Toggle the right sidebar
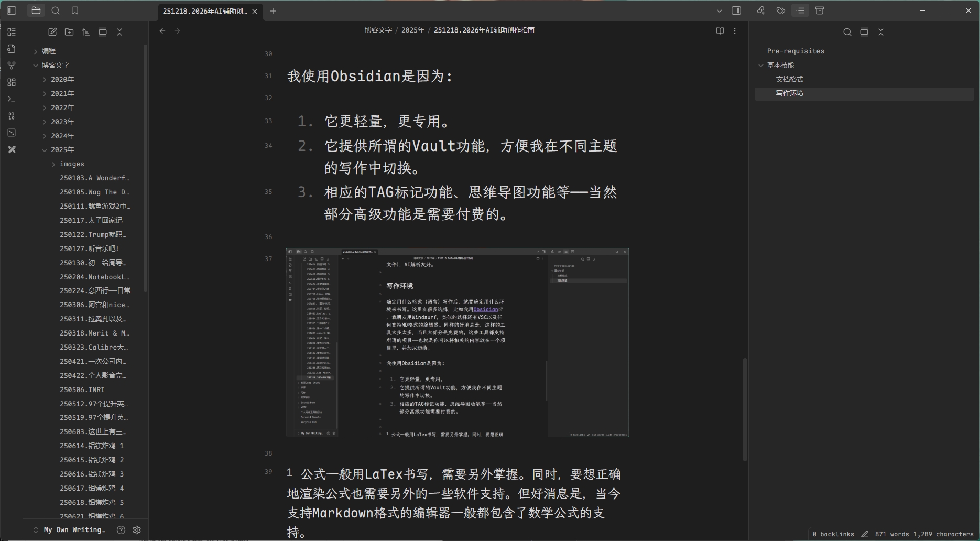This screenshot has height=541, width=980. (736, 10)
